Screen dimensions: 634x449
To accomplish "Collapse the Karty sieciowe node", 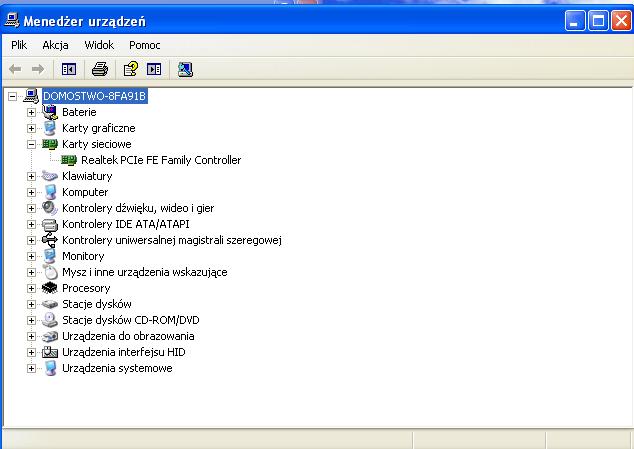I will (31, 144).
